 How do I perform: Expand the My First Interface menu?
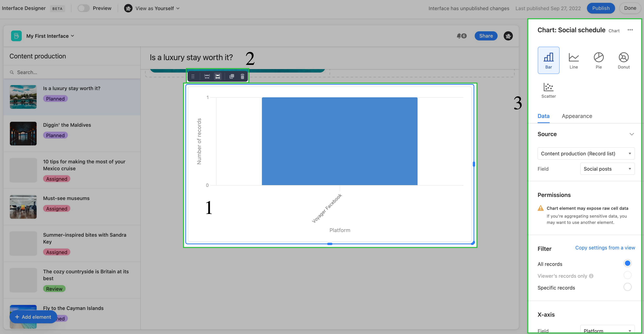tap(50, 36)
